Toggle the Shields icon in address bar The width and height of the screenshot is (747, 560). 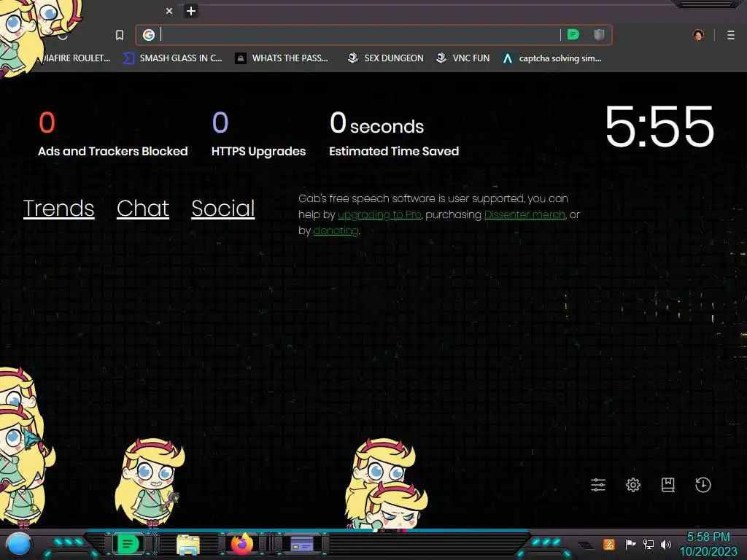(x=599, y=34)
